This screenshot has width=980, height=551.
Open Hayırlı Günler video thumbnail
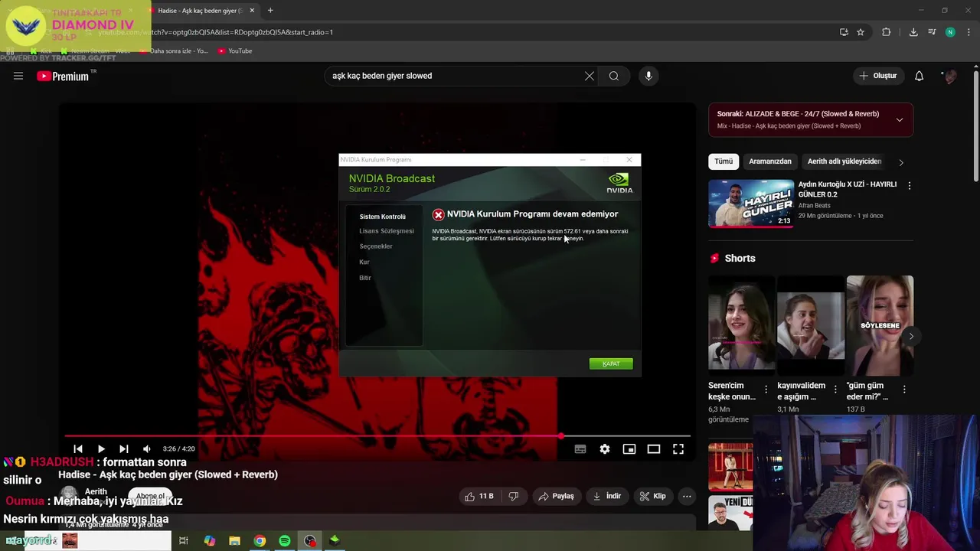coord(751,204)
